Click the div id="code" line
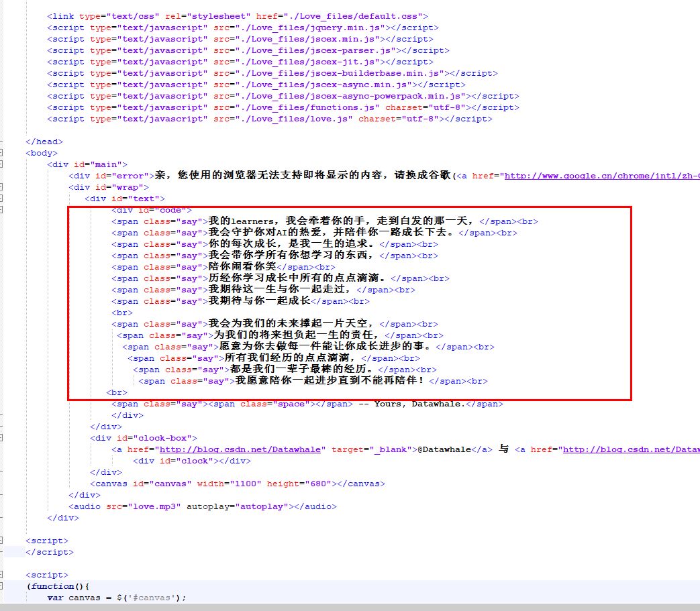 (x=151, y=210)
